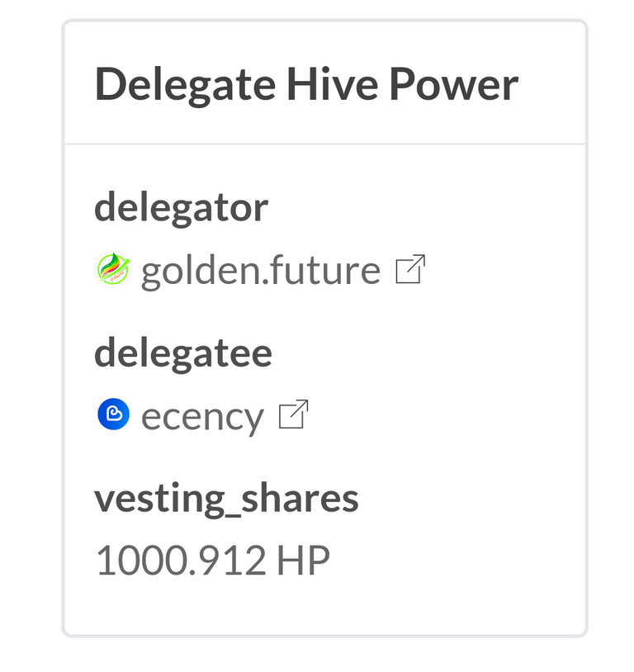
Task: Open golden.future external link icon
Action: click(x=410, y=269)
